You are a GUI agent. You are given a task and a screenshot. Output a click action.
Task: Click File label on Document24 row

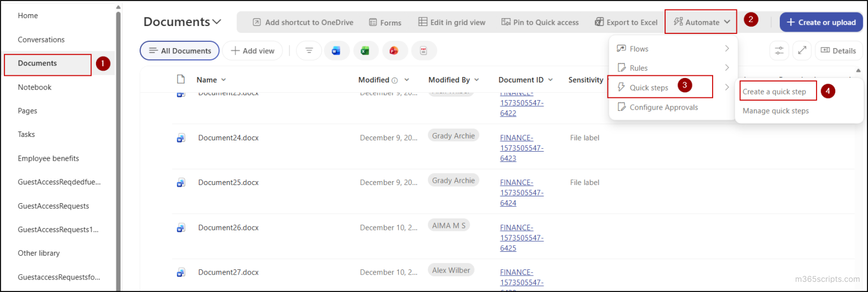pos(585,138)
